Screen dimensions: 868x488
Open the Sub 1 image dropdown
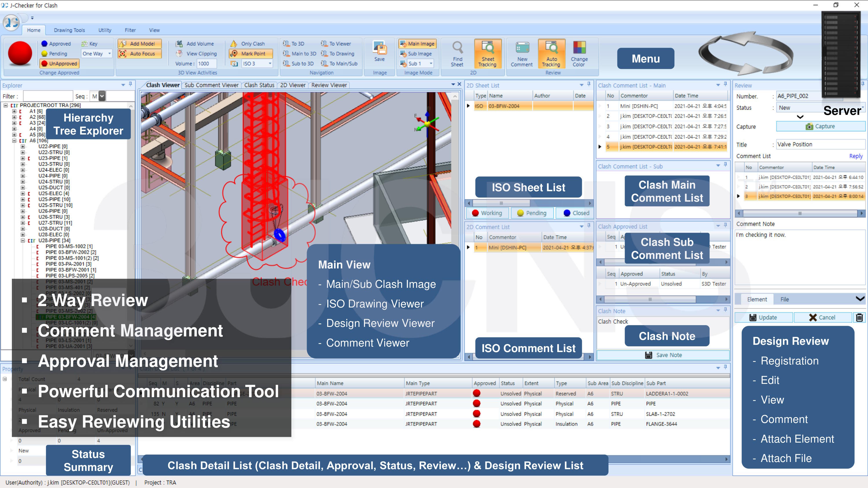[x=420, y=63]
